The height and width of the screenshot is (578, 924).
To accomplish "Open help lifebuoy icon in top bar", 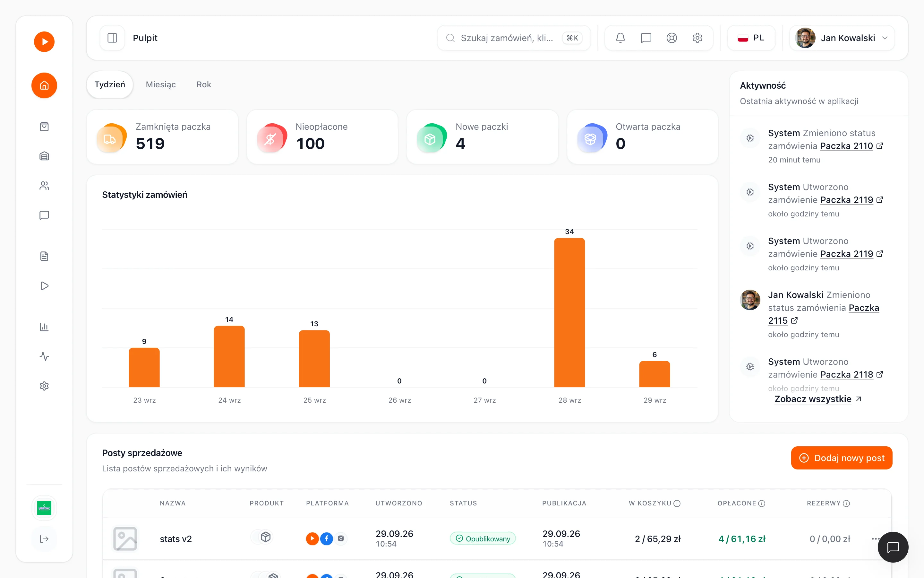I will coord(672,38).
